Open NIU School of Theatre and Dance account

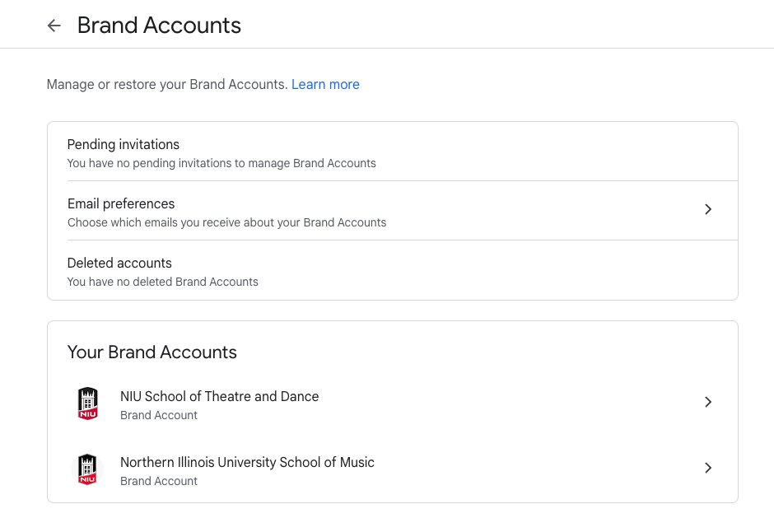coord(219,396)
